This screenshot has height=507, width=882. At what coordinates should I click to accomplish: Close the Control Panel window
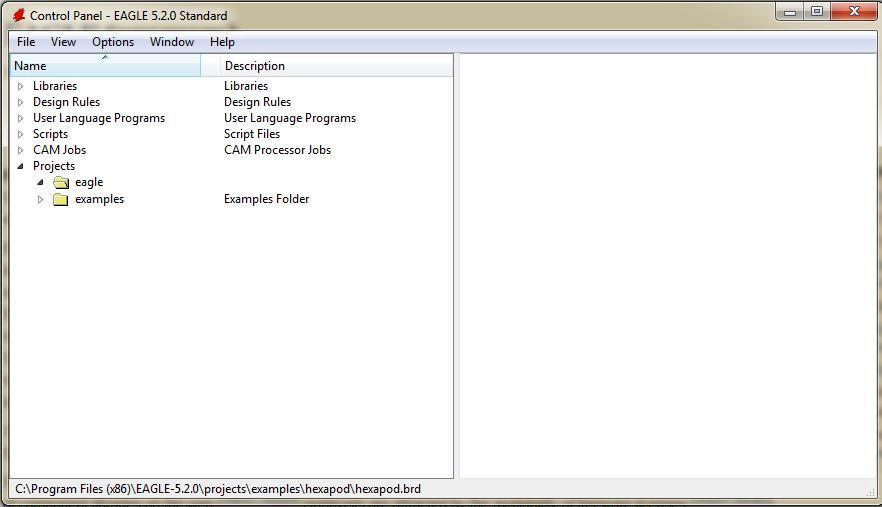[x=854, y=12]
